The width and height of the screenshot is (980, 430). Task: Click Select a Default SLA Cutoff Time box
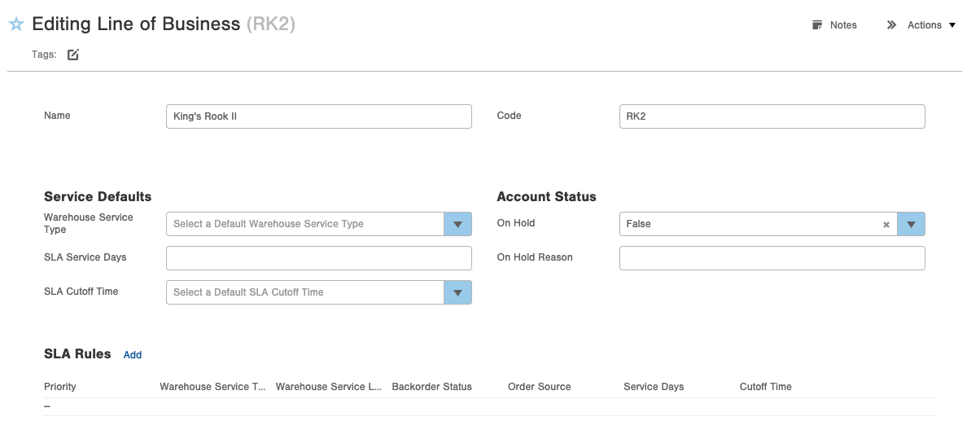pos(305,292)
